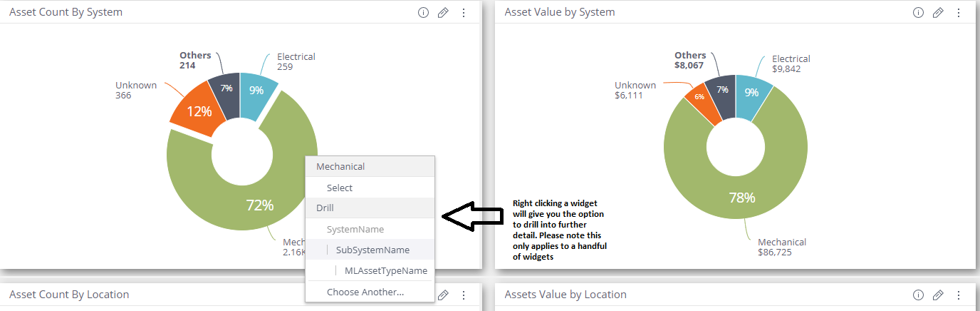Open info icon on Asset Count By System
The width and height of the screenshot is (980, 311).
[x=423, y=12]
